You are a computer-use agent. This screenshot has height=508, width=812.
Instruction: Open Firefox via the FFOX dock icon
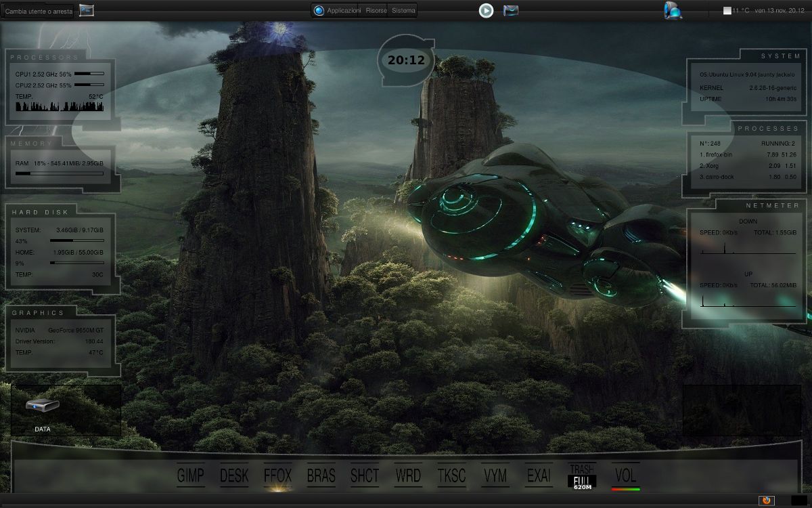[x=277, y=475]
